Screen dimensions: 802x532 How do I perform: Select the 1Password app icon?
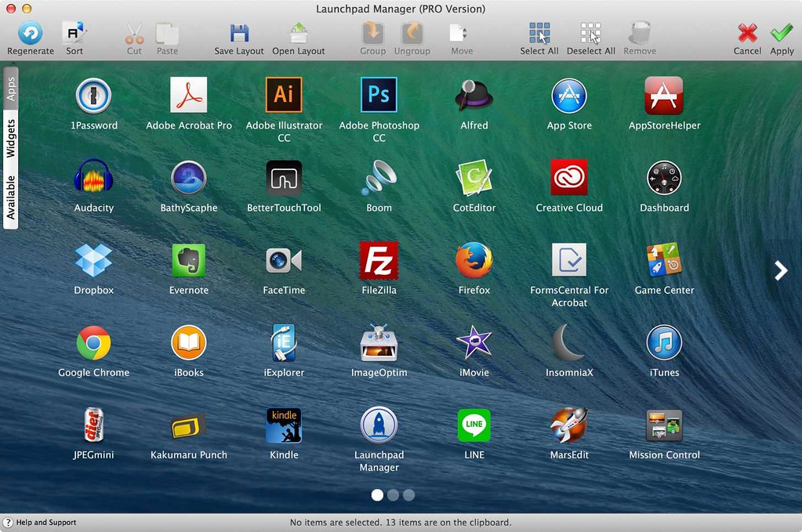pyautogui.click(x=93, y=96)
